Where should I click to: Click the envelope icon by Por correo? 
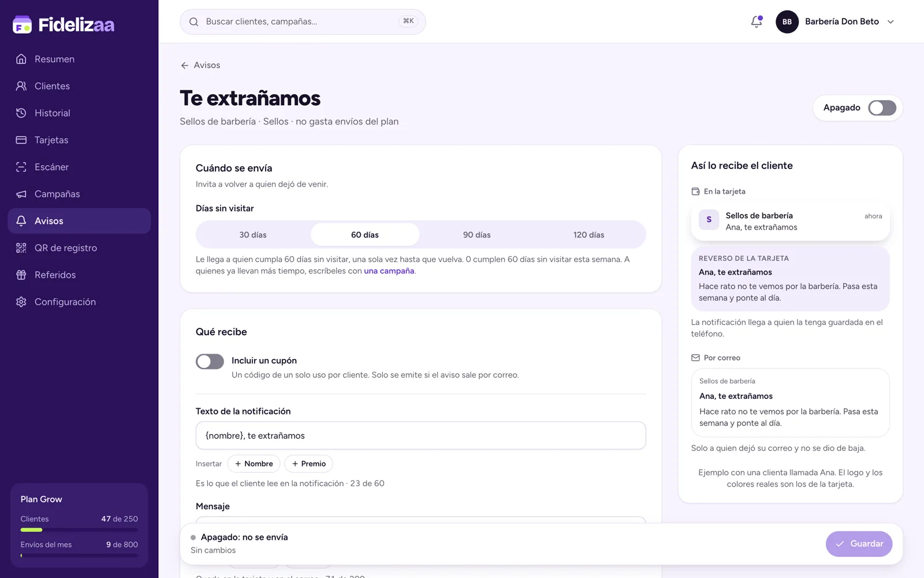coord(695,358)
